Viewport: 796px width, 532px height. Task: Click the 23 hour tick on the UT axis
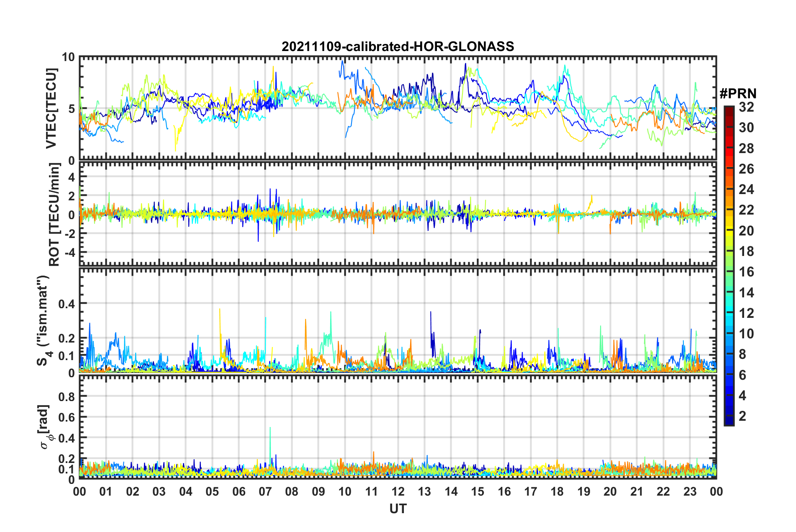coord(690,491)
